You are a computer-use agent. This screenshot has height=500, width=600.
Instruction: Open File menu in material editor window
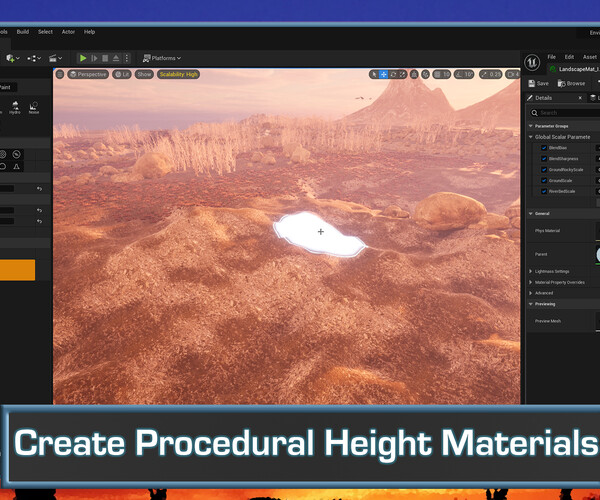(551, 57)
